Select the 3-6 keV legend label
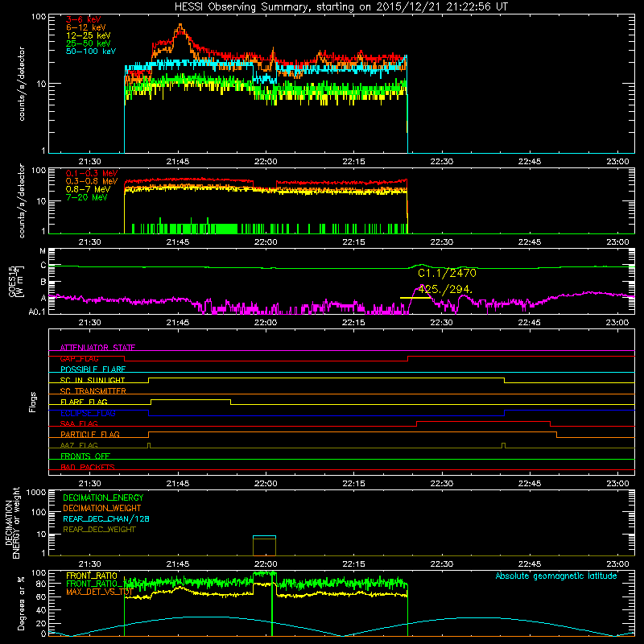Screen dimensions: 644x644 tap(83, 19)
